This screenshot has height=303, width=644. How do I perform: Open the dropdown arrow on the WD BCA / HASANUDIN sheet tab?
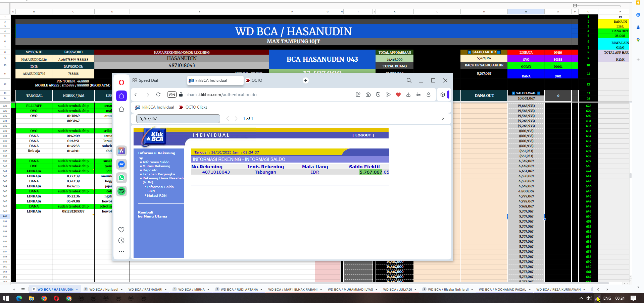point(77,289)
